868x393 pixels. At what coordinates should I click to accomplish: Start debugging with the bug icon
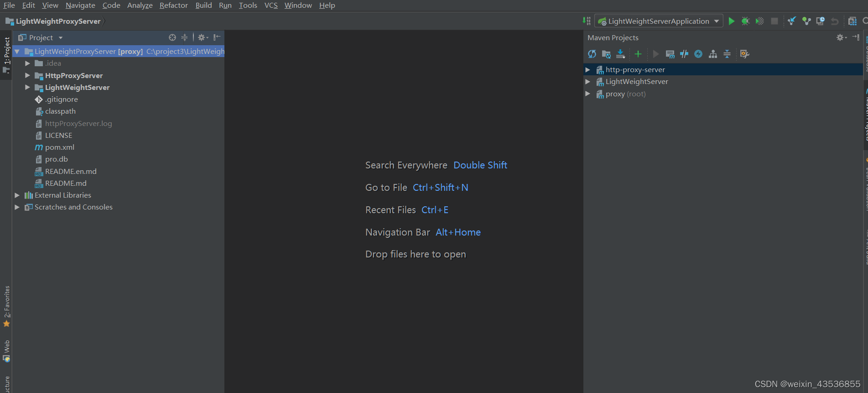(x=746, y=21)
